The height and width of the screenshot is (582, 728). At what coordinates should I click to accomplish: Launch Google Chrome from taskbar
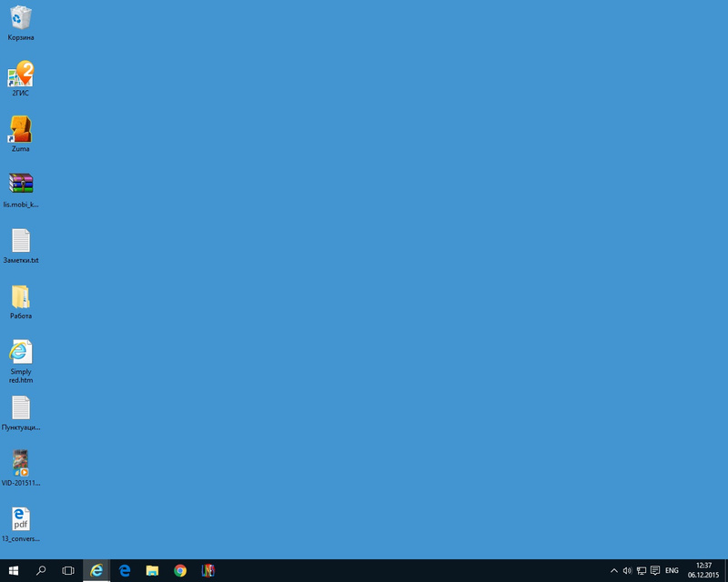pyautogui.click(x=180, y=570)
